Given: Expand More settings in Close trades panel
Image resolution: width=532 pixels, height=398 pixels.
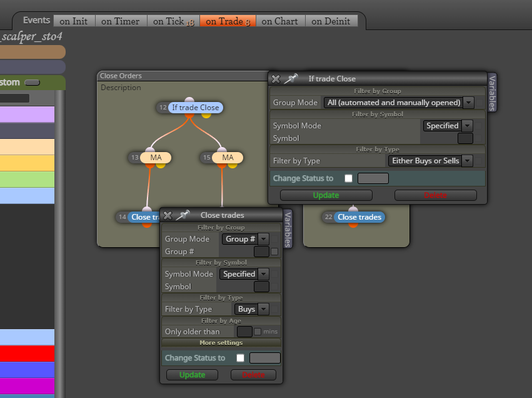Looking at the screenshot, I should (x=221, y=343).
